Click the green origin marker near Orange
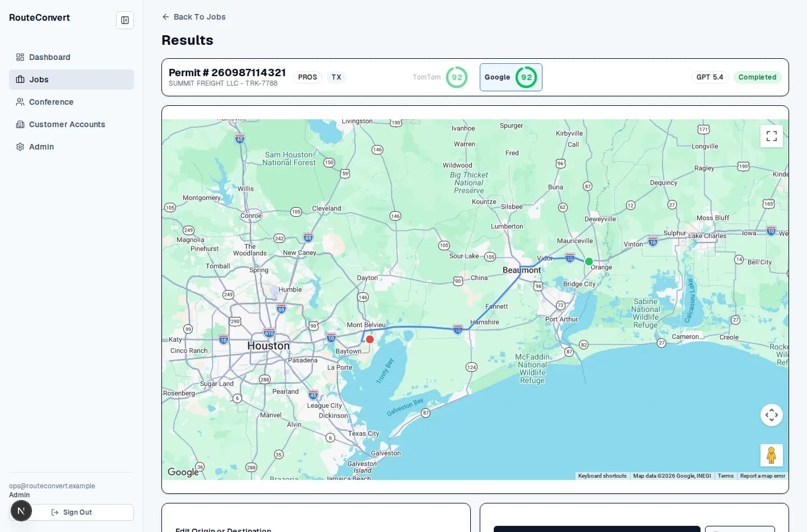 click(x=589, y=262)
